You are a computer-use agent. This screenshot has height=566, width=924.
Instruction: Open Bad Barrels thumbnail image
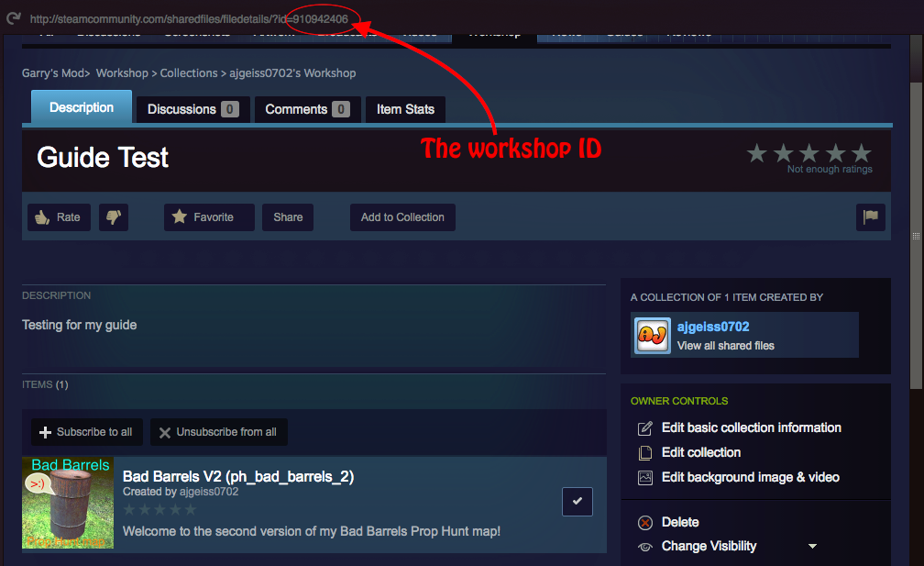coord(68,503)
